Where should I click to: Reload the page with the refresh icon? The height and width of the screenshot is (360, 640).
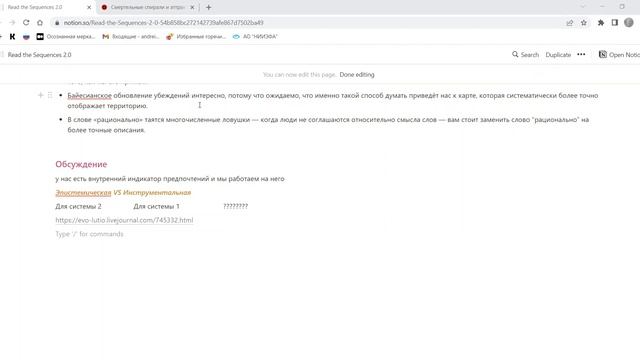pyautogui.click(x=26, y=23)
